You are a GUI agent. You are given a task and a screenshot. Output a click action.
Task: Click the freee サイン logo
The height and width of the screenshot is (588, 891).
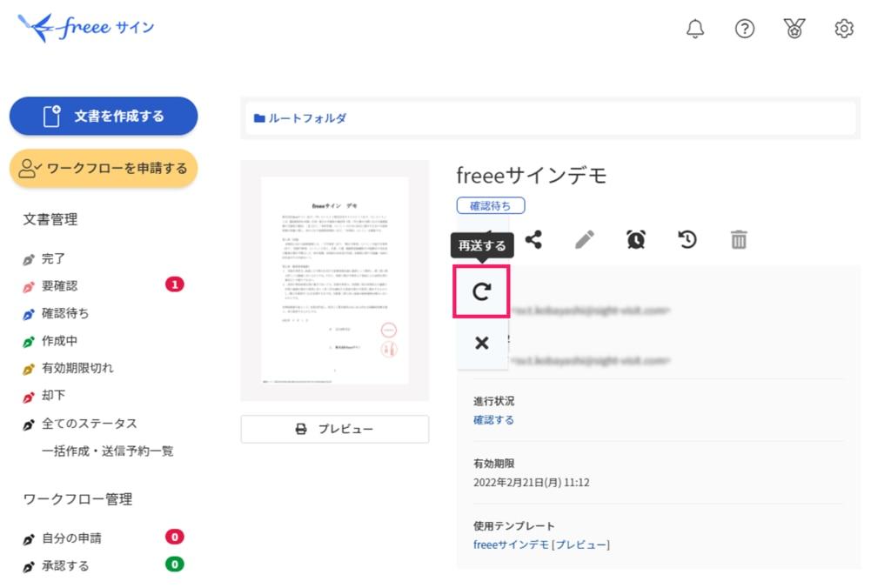point(86,27)
